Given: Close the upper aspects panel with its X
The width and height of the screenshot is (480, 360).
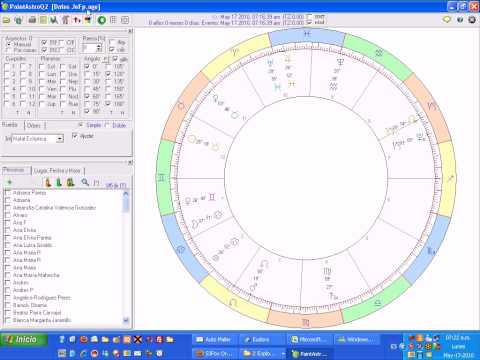Looking at the screenshot, I should (x=130, y=31).
